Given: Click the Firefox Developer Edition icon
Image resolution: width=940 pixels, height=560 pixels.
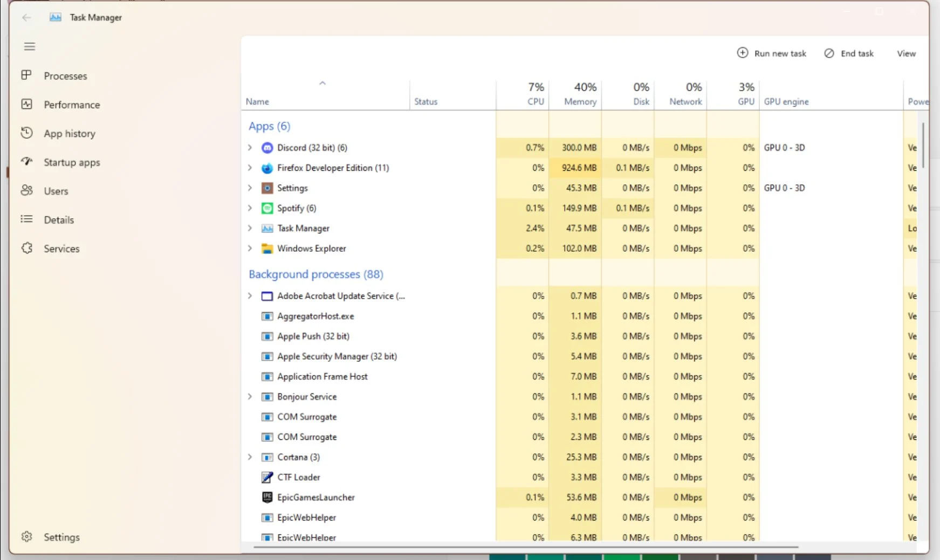Looking at the screenshot, I should [267, 168].
